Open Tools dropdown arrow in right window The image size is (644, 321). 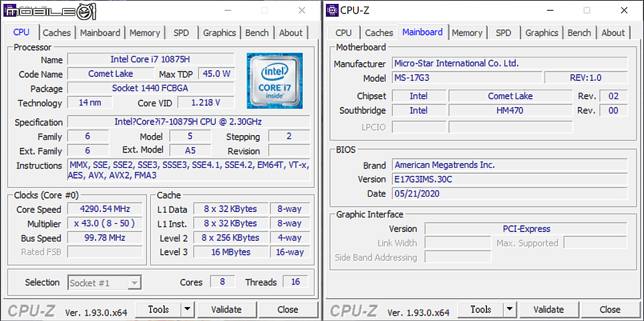[x=509, y=309]
